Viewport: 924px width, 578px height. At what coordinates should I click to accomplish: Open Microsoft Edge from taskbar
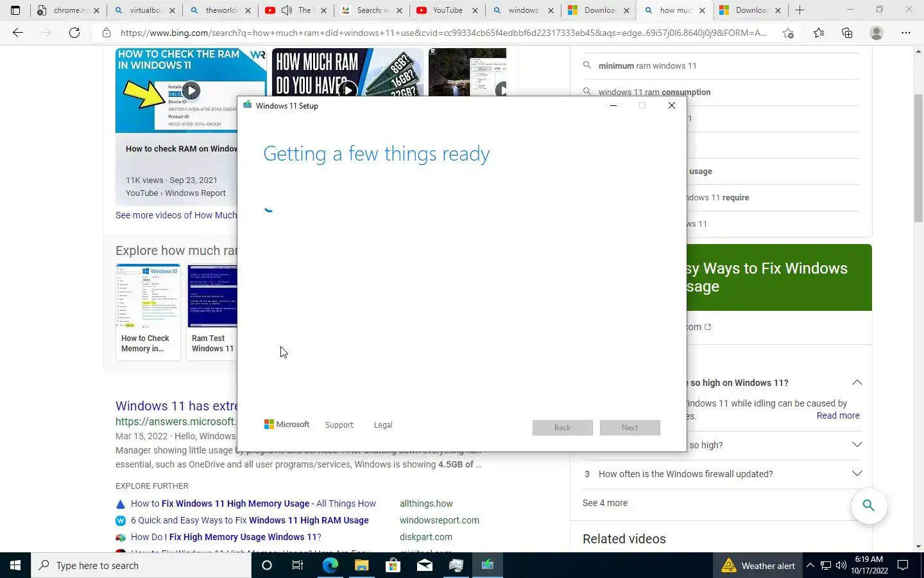pyautogui.click(x=330, y=565)
